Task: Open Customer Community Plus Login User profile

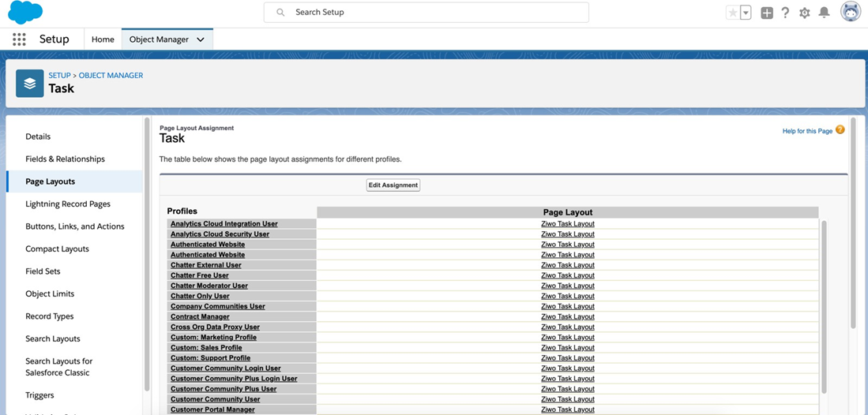Action: pyautogui.click(x=234, y=379)
